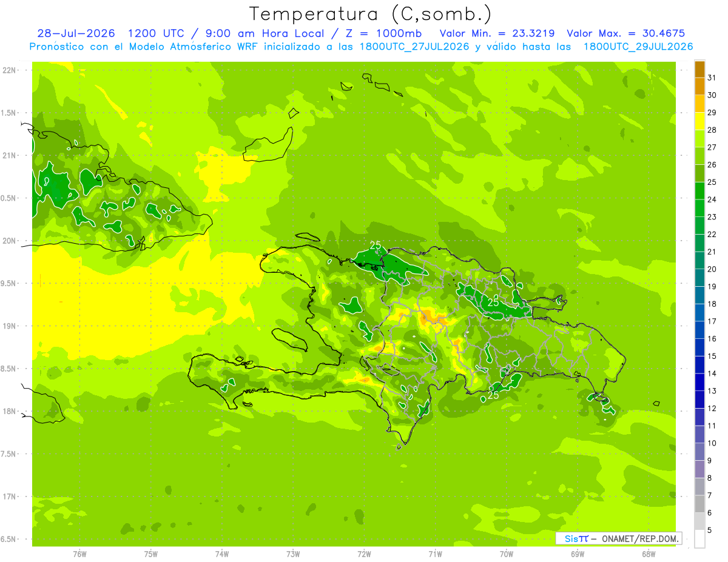
Task: Click the 'Temperatura (C,somb.)' title
Action: point(371,14)
